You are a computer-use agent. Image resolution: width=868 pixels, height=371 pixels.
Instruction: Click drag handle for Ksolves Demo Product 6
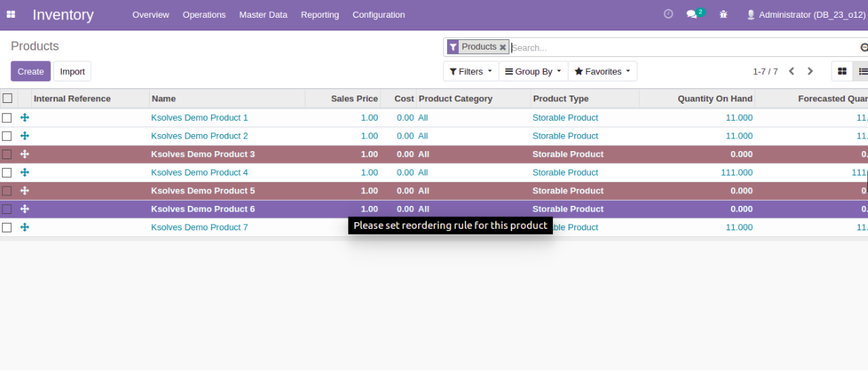(x=24, y=209)
